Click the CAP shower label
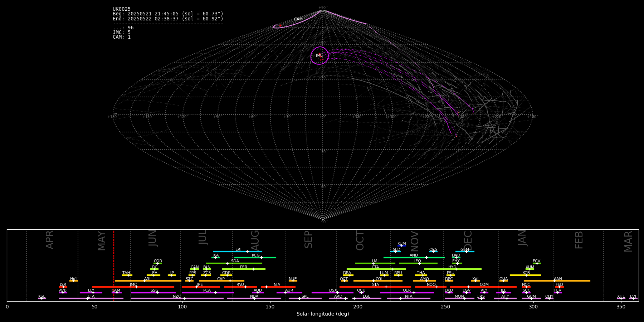 coord(221,279)
